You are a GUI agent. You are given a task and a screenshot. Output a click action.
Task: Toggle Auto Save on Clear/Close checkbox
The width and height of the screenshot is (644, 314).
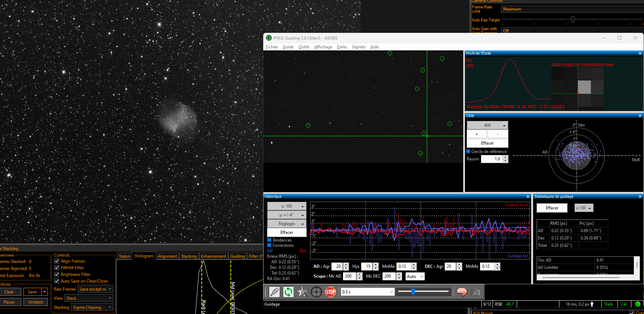(x=57, y=281)
